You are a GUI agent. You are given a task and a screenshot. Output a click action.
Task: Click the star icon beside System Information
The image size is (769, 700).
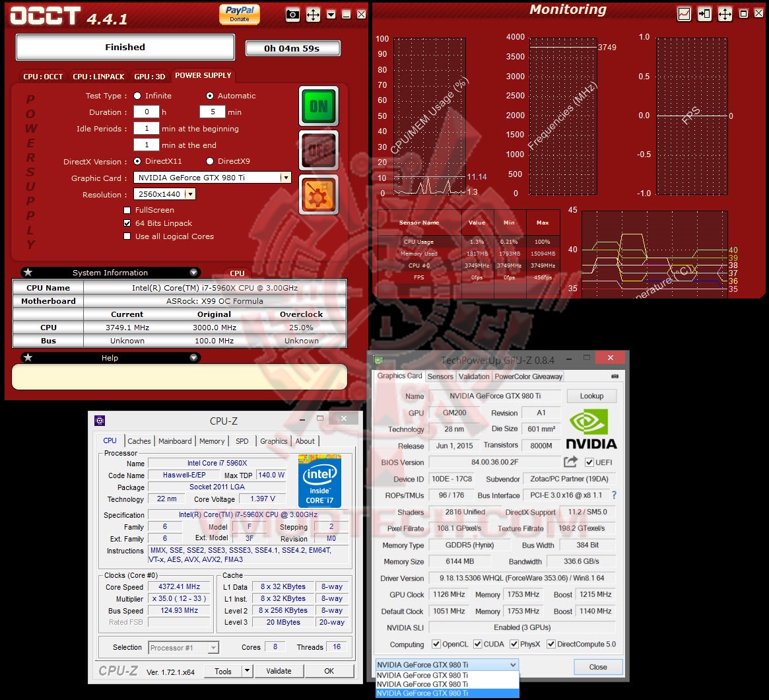[x=28, y=272]
